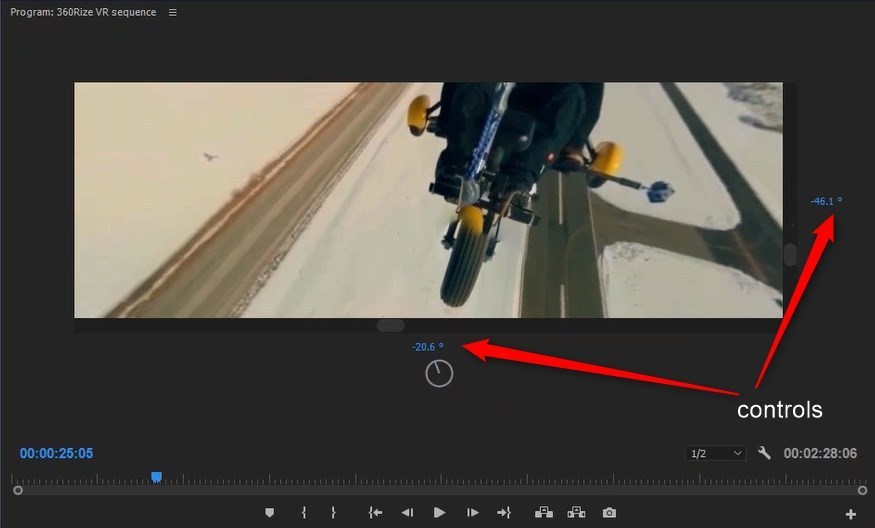Step back one frame
The height and width of the screenshot is (528, 875).
point(407,512)
